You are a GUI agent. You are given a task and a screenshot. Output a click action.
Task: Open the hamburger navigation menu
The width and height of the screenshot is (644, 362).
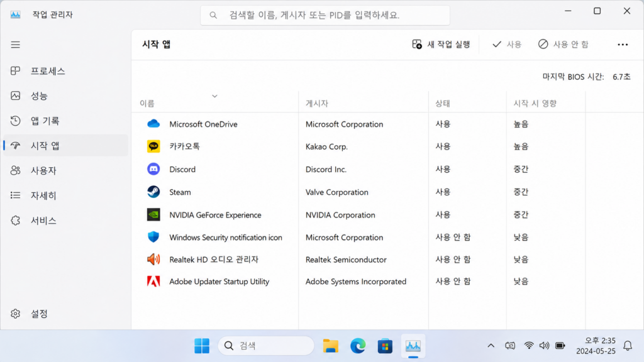16,45
